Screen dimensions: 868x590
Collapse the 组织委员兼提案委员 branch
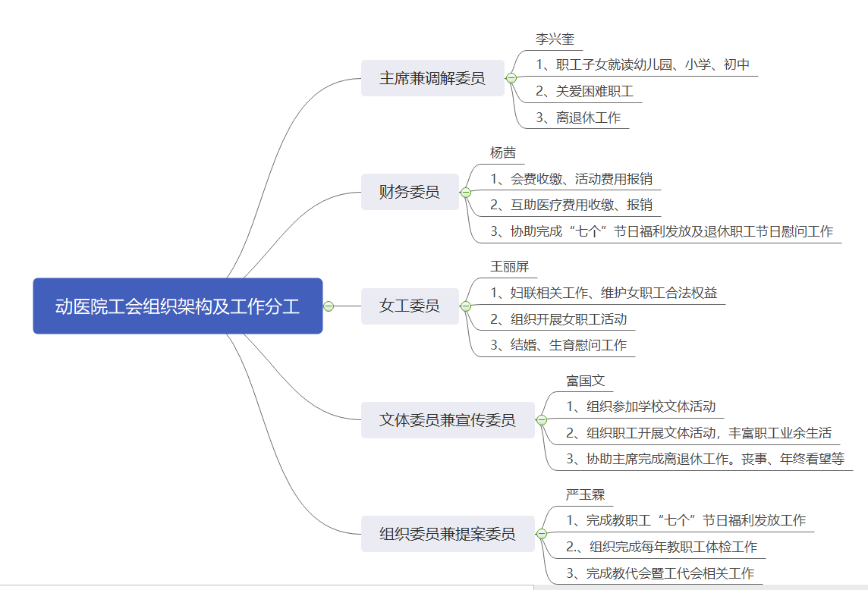point(542,534)
